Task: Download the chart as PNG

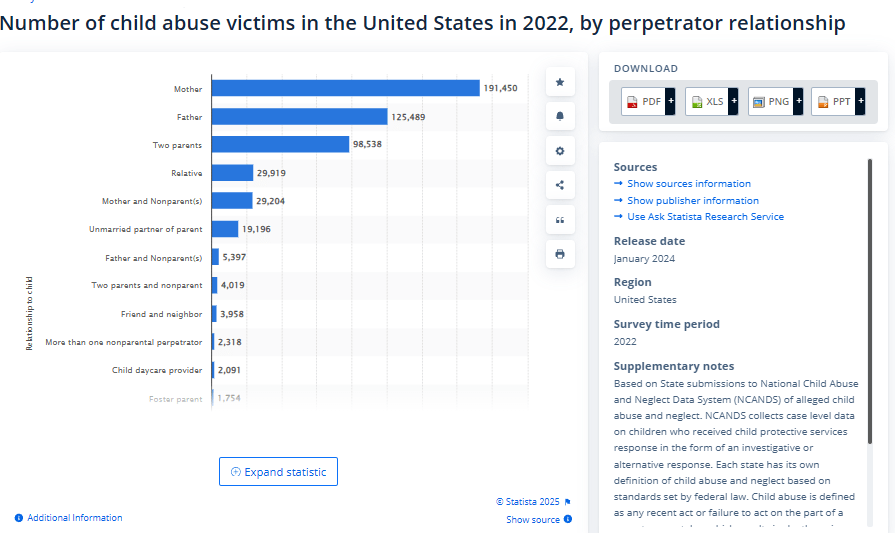Action: click(x=774, y=101)
